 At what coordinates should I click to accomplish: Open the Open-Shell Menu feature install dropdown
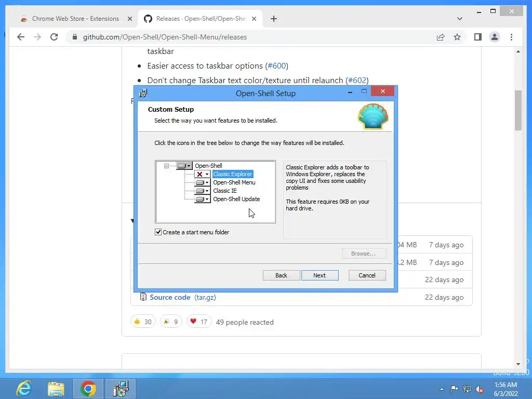point(203,182)
